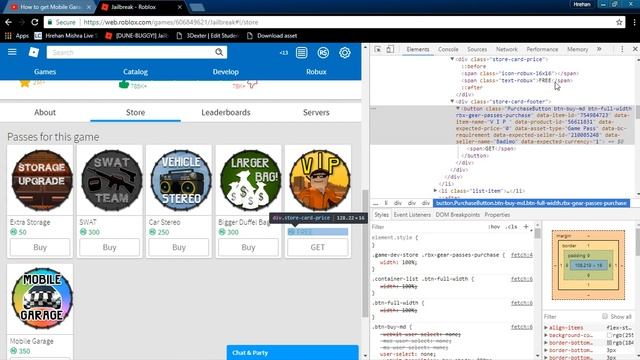Open the Robux balance icon
Image resolution: width=640 pixels, height=360 pixels.
tap(323, 52)
